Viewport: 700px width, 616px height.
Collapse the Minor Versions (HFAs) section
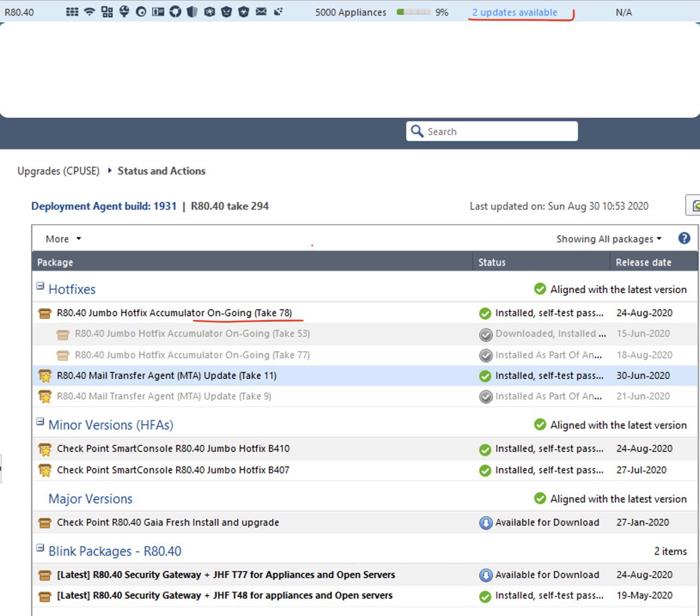(40, 421)
